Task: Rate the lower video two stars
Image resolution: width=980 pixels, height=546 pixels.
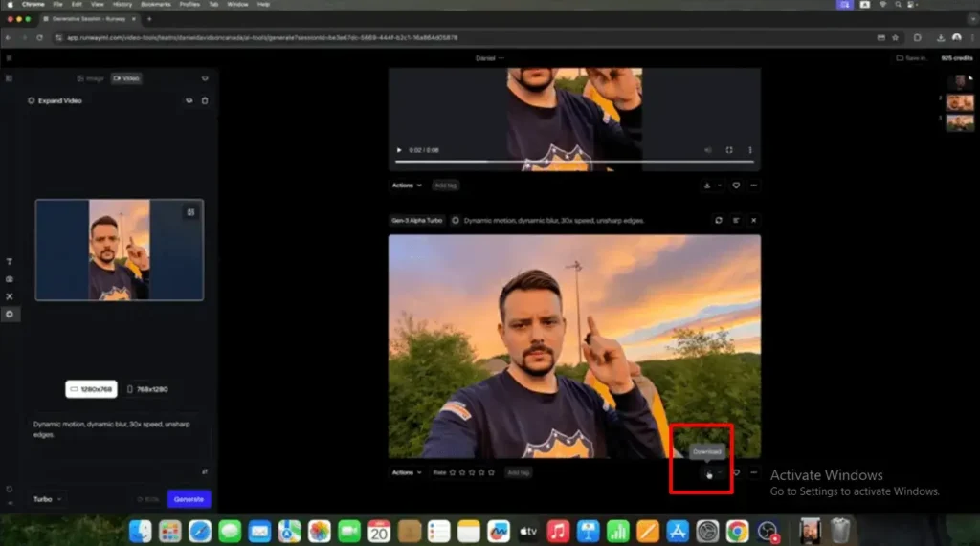Action: [x=462, y=473]
